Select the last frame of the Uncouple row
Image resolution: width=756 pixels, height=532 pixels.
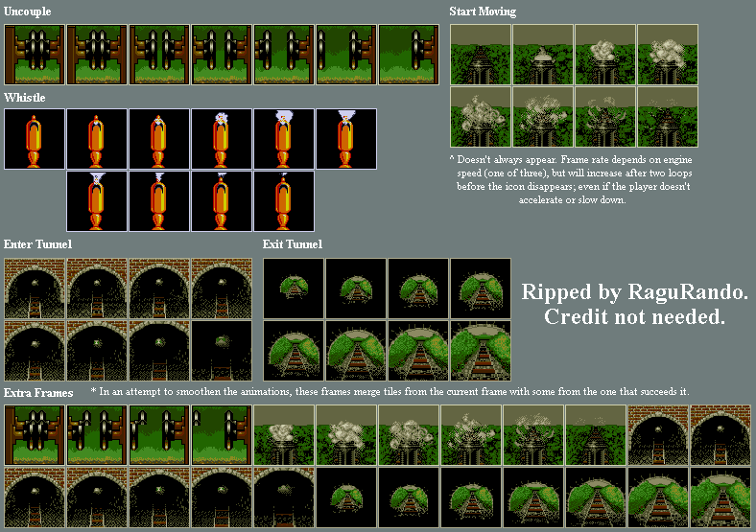click(409, 55)
